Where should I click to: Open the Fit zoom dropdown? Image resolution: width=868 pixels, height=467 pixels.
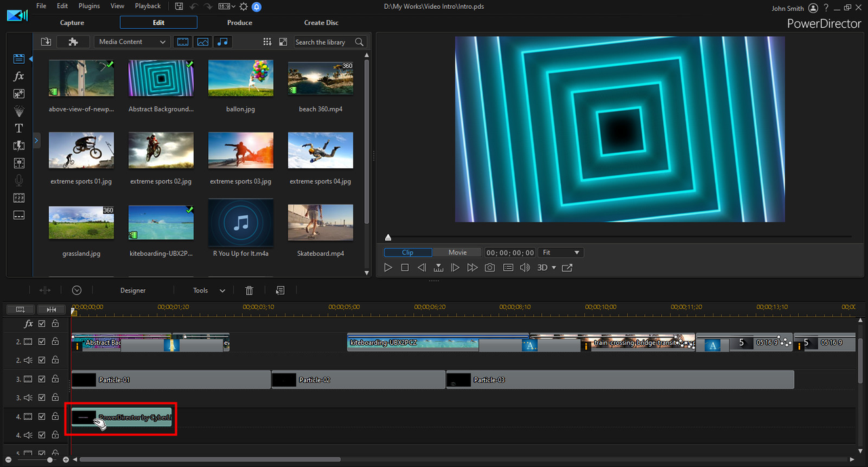pos(561,253)
